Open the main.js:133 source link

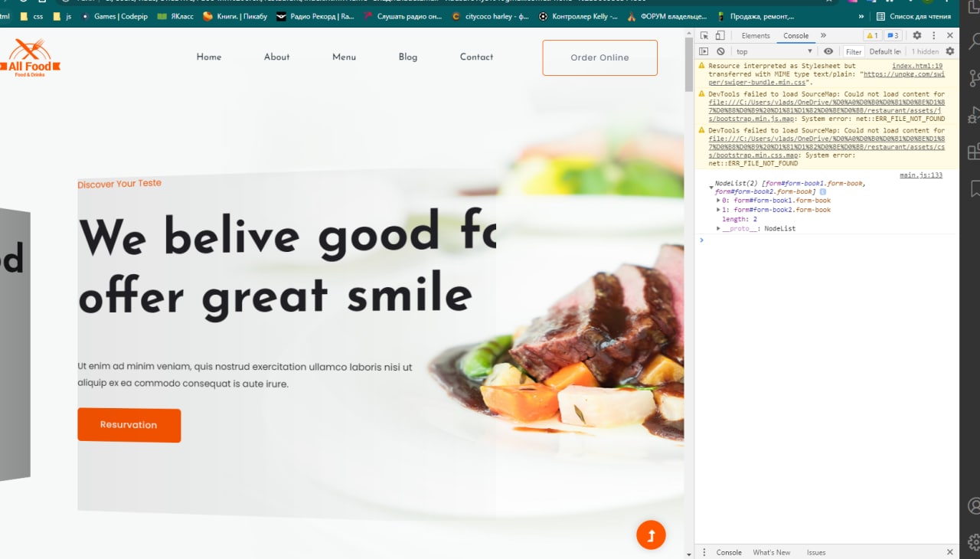click(x=921, y=175)
